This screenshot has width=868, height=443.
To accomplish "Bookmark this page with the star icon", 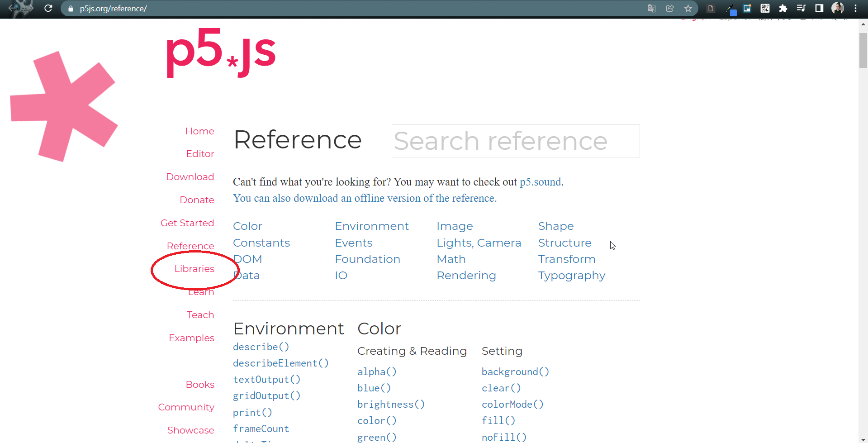I will (688, 8).
